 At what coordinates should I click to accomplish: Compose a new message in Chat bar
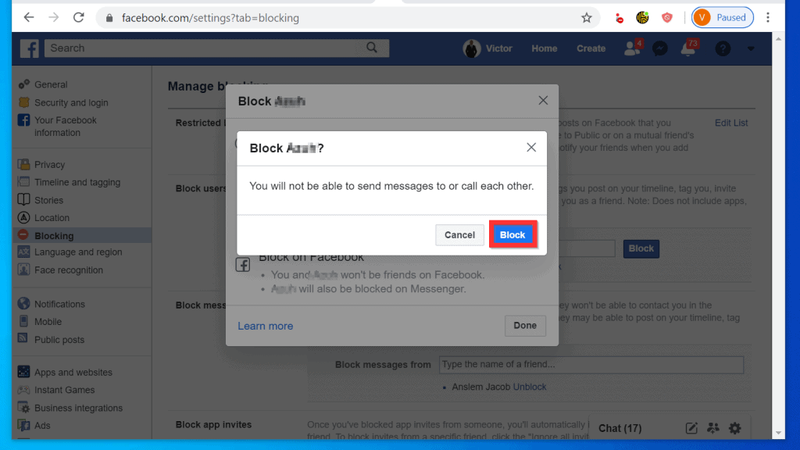691,428
